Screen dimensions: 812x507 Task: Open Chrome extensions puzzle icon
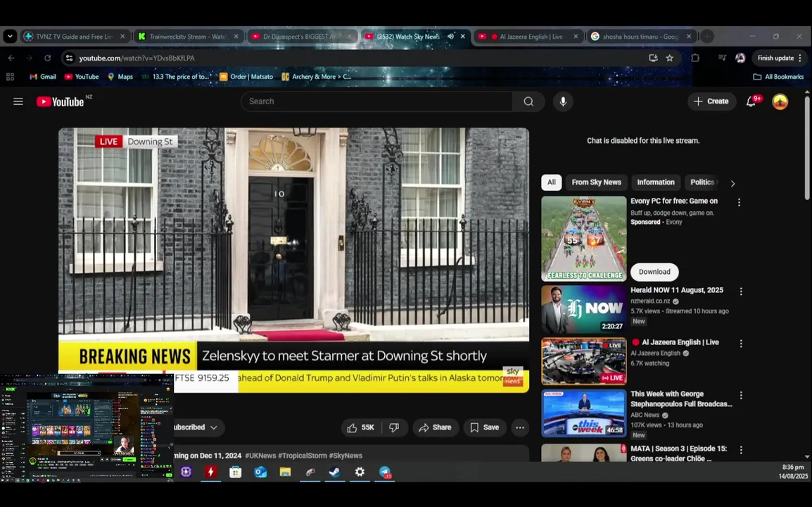click(x=695, y=58)
